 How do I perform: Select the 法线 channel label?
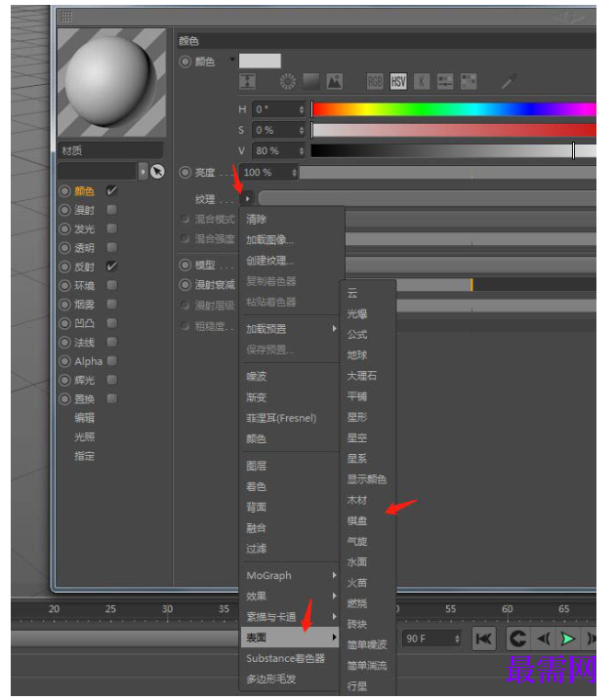pyautogui.click(x=84, y=342)
